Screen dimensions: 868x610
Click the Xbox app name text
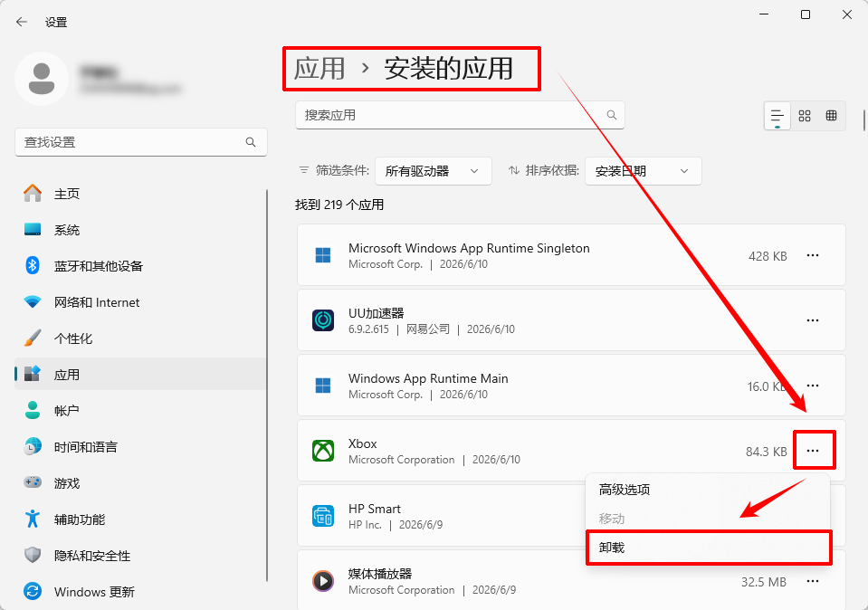pyautogui.click(x=363, y=444)
